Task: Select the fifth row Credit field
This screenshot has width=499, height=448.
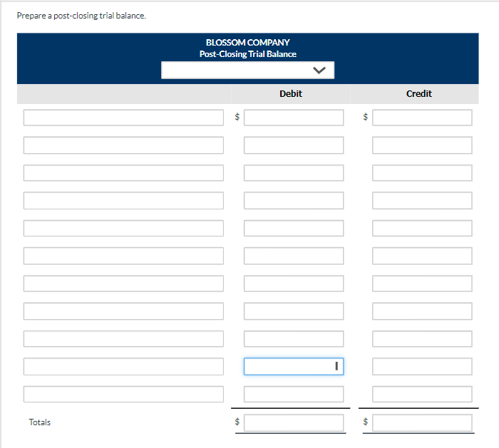Action: click(x=422, y=228)
